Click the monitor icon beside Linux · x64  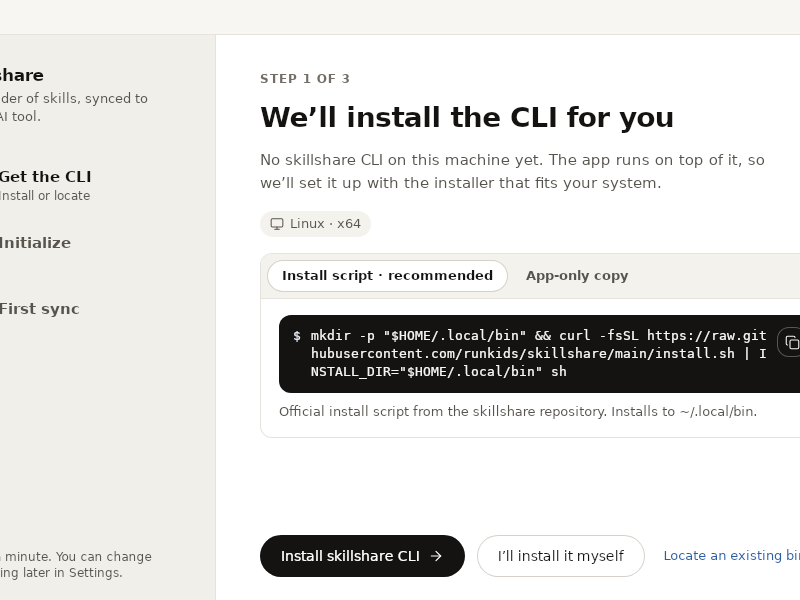[277, 224]
